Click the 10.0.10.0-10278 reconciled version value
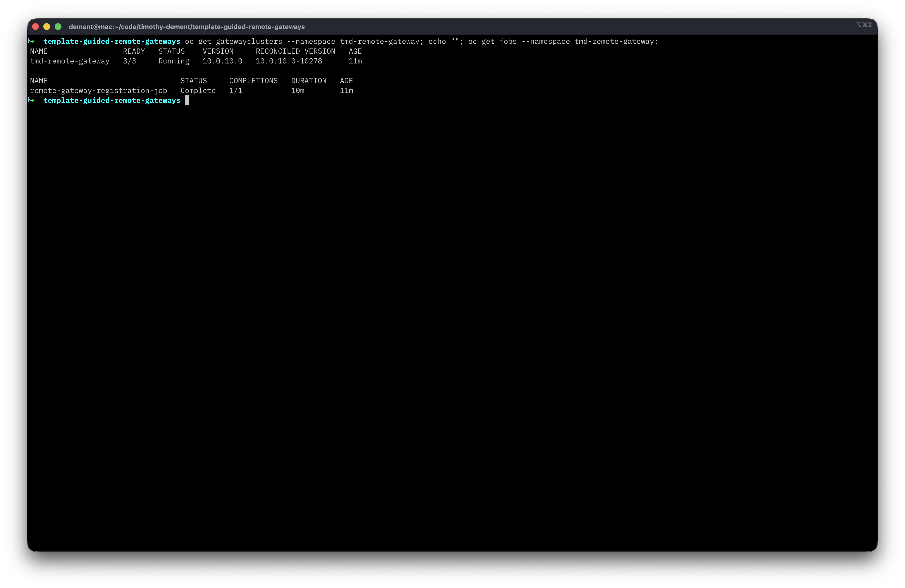The height and width of the screenshot is (588, 905). click(289, 61)
